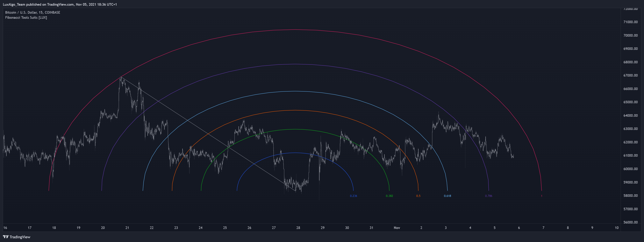Click the Nov month label on time axis
This screenshot has height=242, width=644.
[397, 228]
